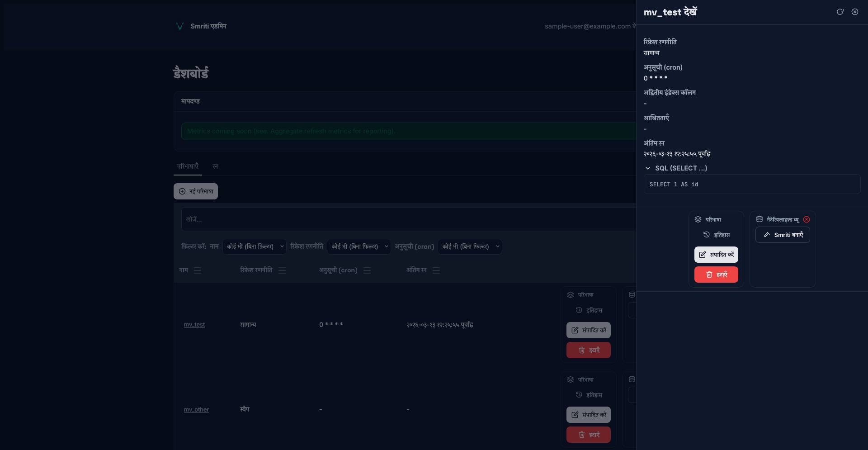Click the इतिहास history button in side panel
The width and height of the screenshot is (868, 450).
(x=716, y=235)
